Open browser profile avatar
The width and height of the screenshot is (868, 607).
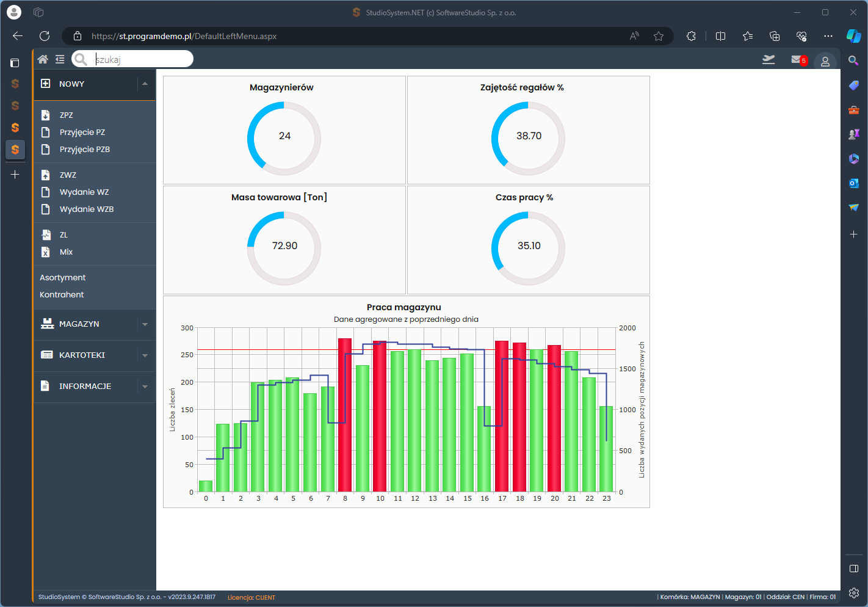coord(14,12)
